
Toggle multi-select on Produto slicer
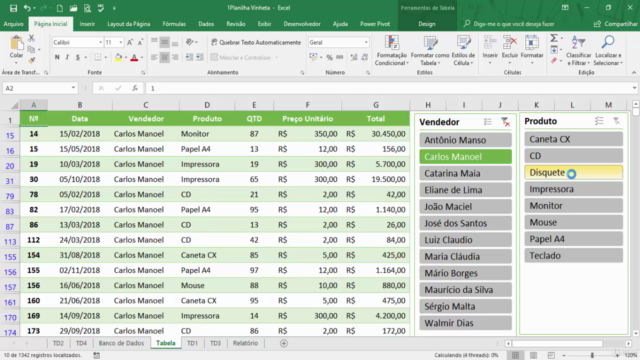click(599, 121)
